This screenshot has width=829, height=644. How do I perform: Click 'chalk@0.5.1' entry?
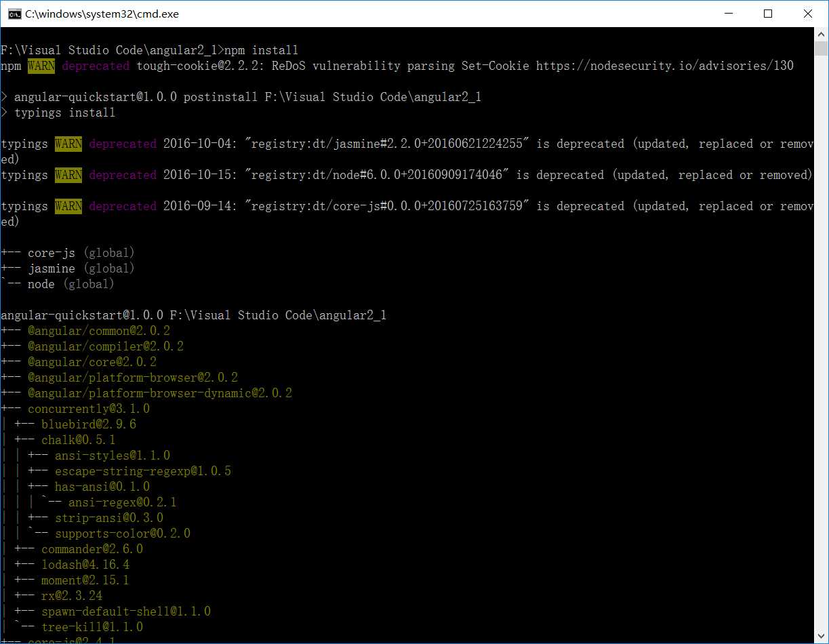[79, 440]
